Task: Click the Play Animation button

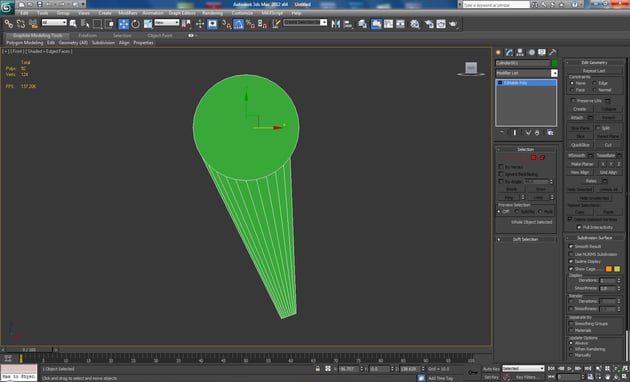Action: click(569, 368)
